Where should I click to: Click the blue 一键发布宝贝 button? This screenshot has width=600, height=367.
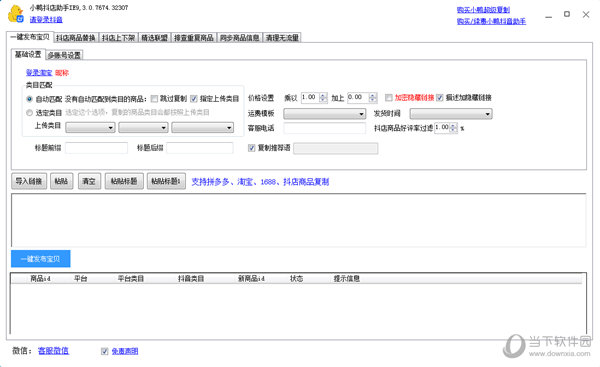coord(41,259)
